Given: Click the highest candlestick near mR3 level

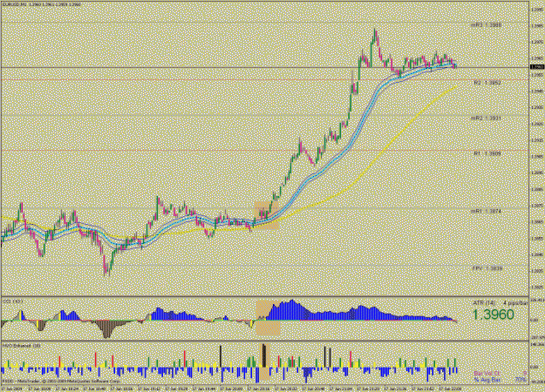Looking at the screenshot, I should click(x=375, y=37).
